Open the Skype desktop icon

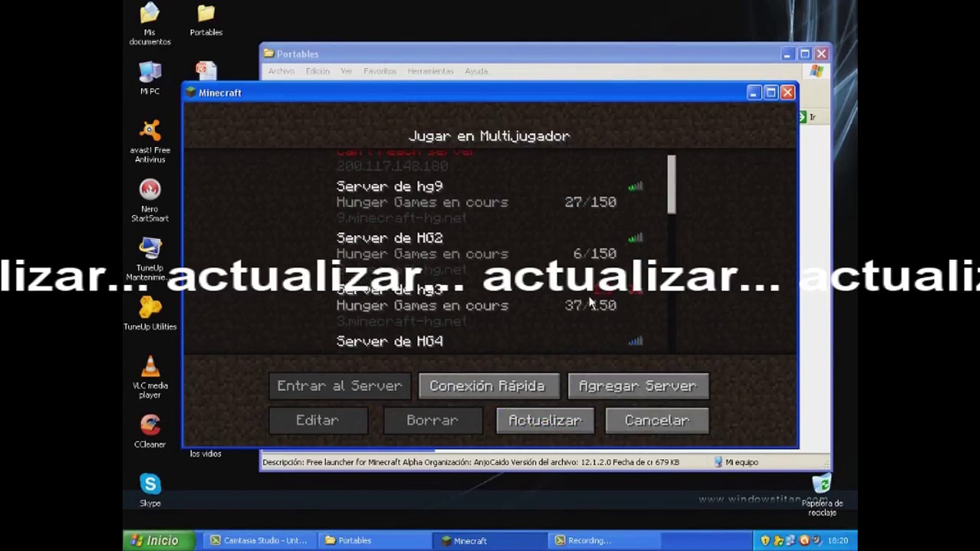150,484
